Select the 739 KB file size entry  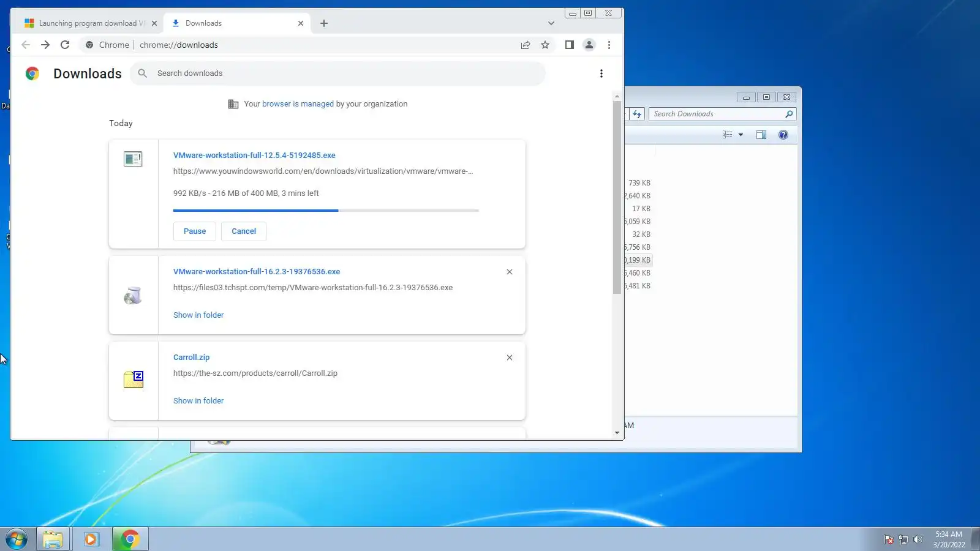click(639, 183)
